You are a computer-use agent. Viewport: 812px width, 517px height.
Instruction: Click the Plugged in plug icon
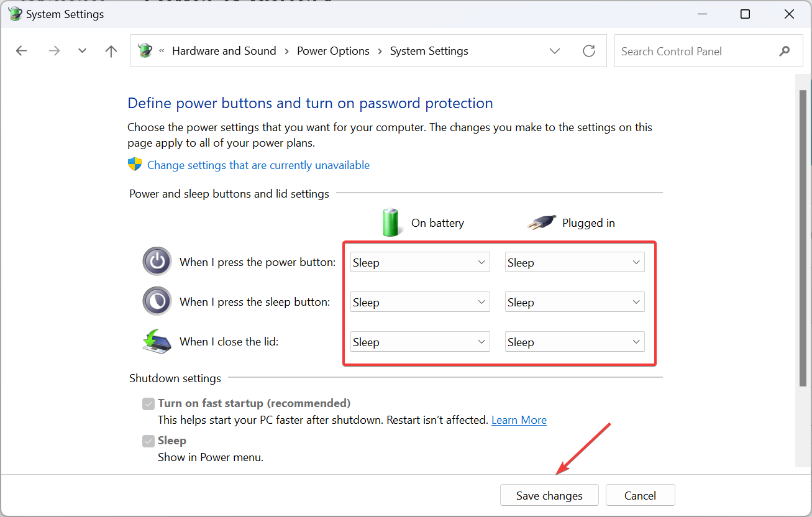tap(541, 222)
